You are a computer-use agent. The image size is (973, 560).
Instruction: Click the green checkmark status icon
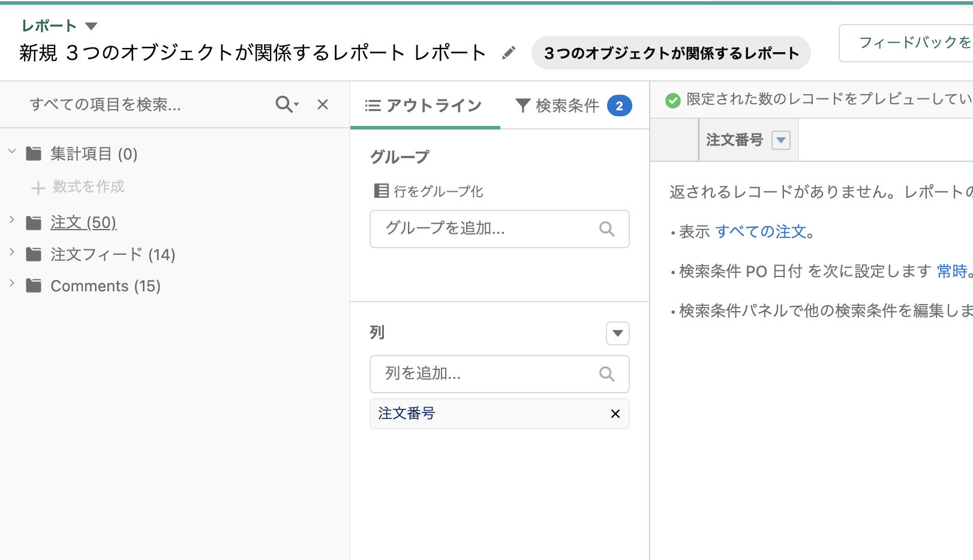672,101
